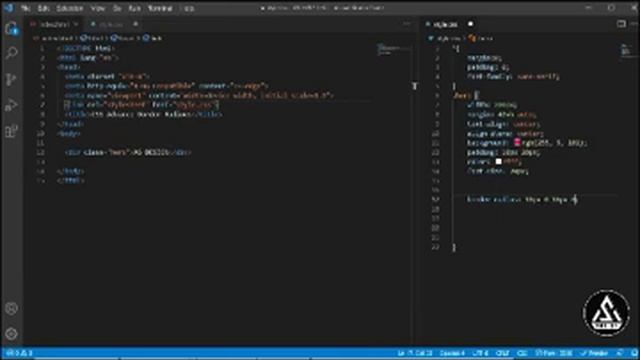Open the Search view in the activity bar

click(x=11, y=53)
